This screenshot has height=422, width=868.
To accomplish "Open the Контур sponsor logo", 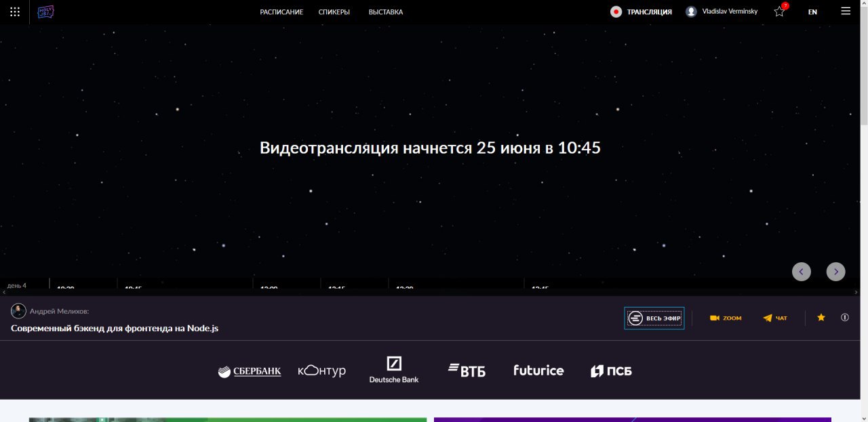I will coord(322,371).
